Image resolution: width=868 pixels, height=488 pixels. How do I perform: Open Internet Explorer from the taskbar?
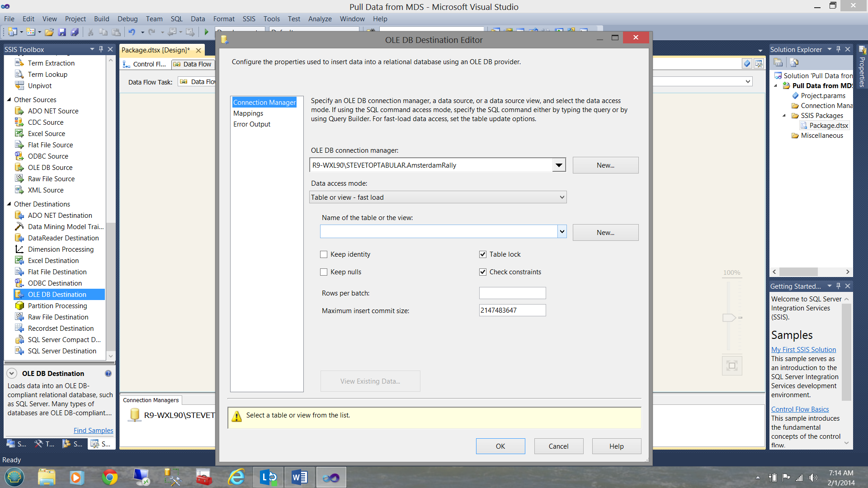click(236, 477)
